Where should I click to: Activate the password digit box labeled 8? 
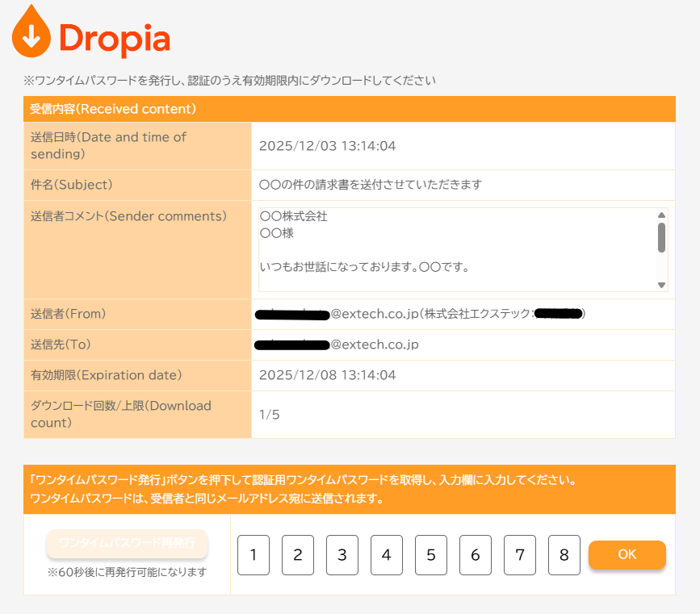tap(564, 555)
